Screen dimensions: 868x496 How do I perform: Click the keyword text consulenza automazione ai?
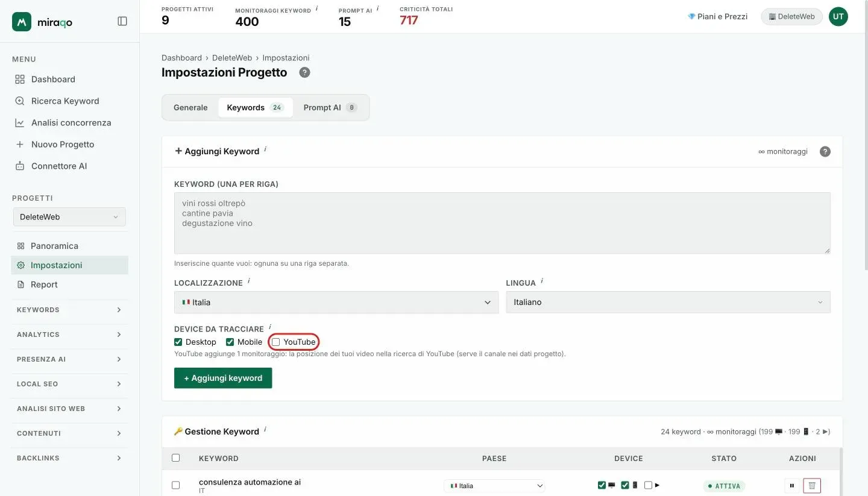click(x=250, y=482)
